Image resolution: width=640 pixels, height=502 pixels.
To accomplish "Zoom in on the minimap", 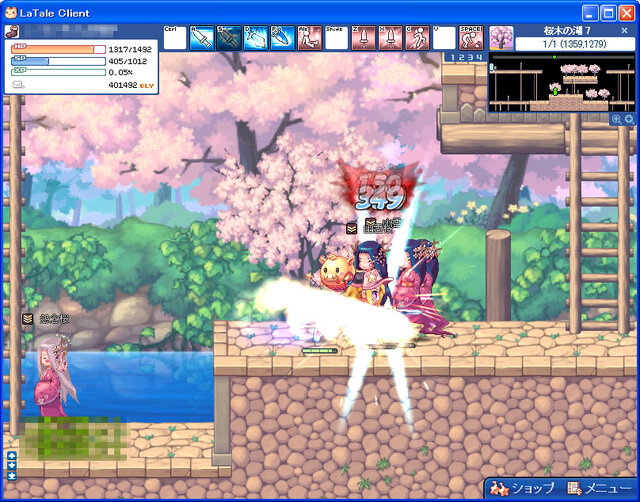I will click(617, 119).
